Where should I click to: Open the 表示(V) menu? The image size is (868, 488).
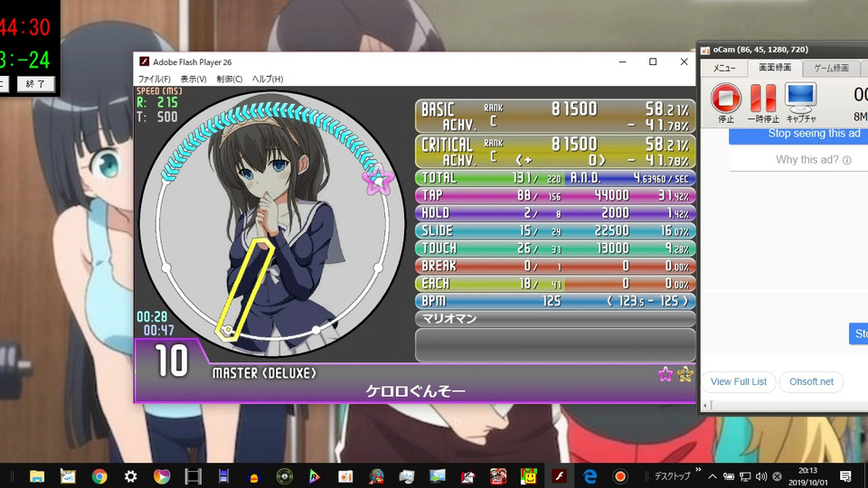tap(193, 80)
